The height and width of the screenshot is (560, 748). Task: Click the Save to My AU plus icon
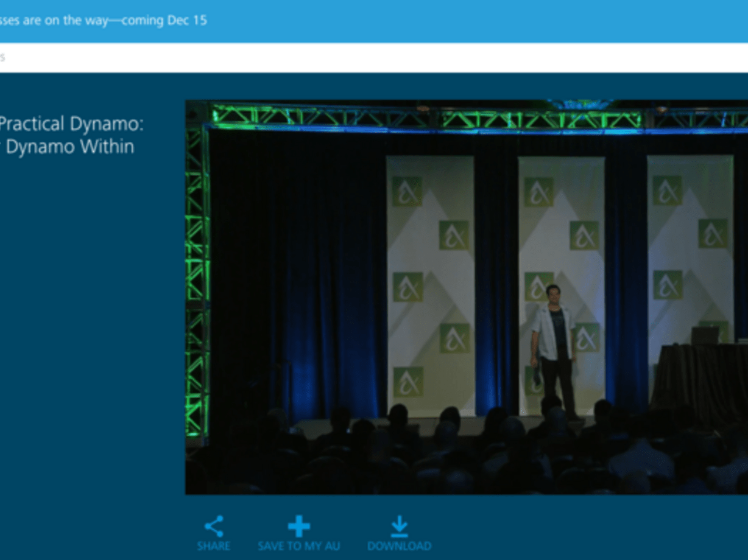click(298, 527)
